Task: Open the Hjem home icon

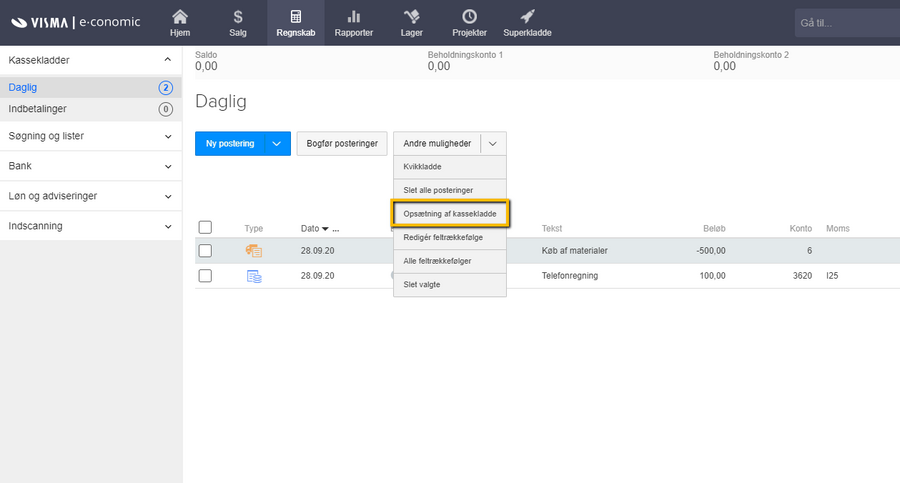Action: [180, 23]
